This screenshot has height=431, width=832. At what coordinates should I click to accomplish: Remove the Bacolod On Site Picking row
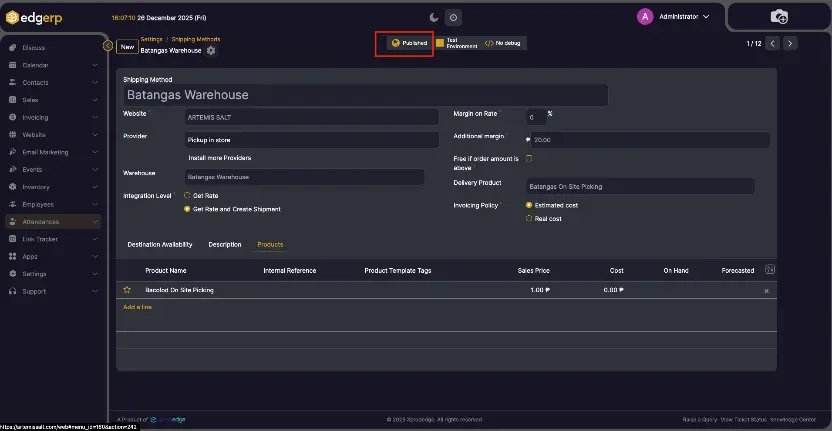click(x=767, y=290)
